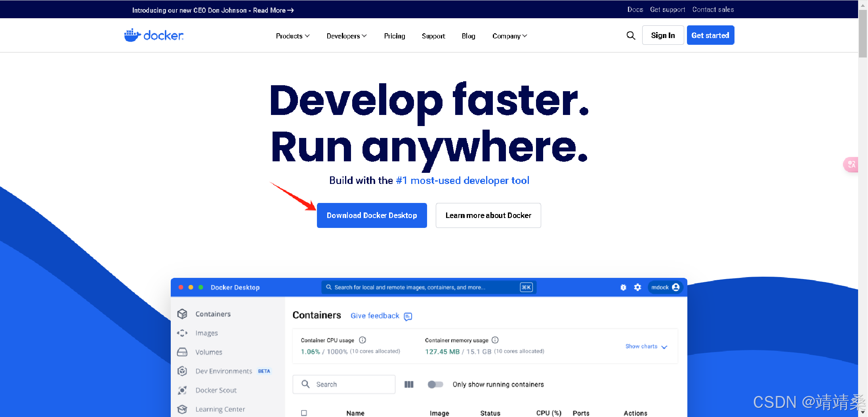Click the Give feedback link
This screenshot has width=868, height=417.
point(375,316)
